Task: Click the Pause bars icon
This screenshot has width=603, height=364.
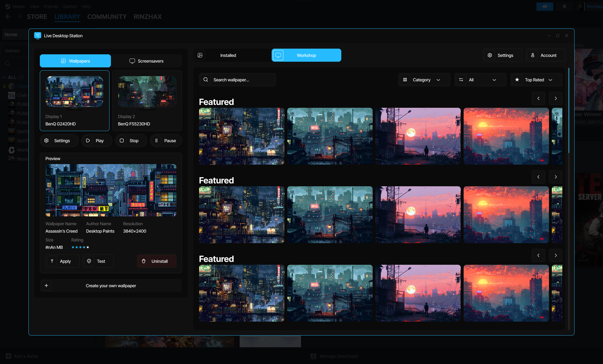Action: (x=156, y=140)
